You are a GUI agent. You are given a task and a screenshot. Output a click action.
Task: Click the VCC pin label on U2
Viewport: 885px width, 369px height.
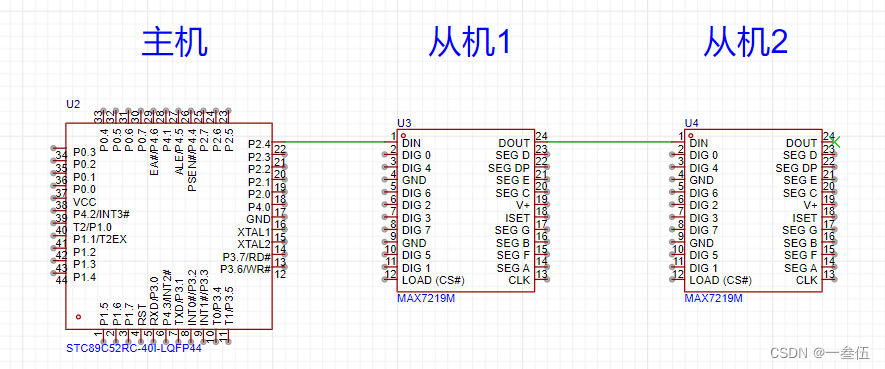pyautogui.click(x=85, y=202)
